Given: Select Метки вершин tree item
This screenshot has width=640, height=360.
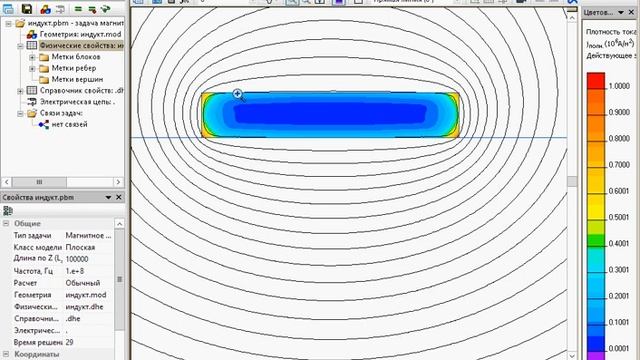Looking at the screenshot, I should point(77,80).
